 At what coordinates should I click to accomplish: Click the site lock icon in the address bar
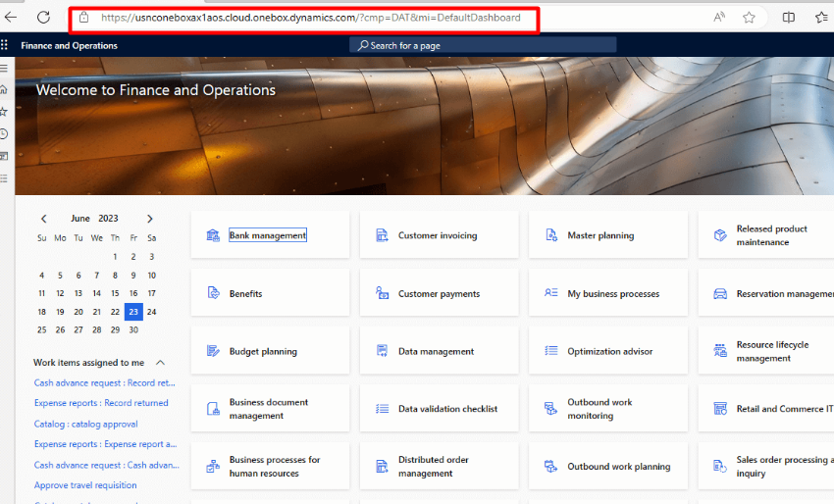pyautogui.click(x=83, y=18)
